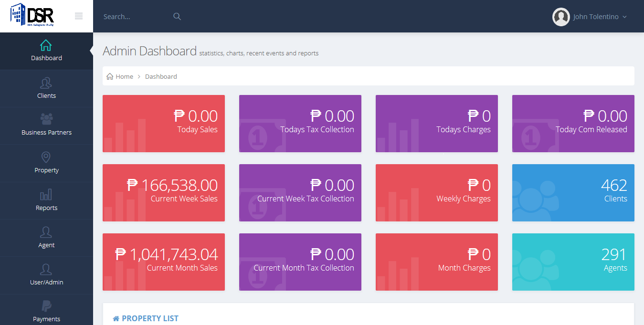The height and width of the screenshot is (325, 644).
Task: Open the Weekly Charges card
Action: [437, 193]
